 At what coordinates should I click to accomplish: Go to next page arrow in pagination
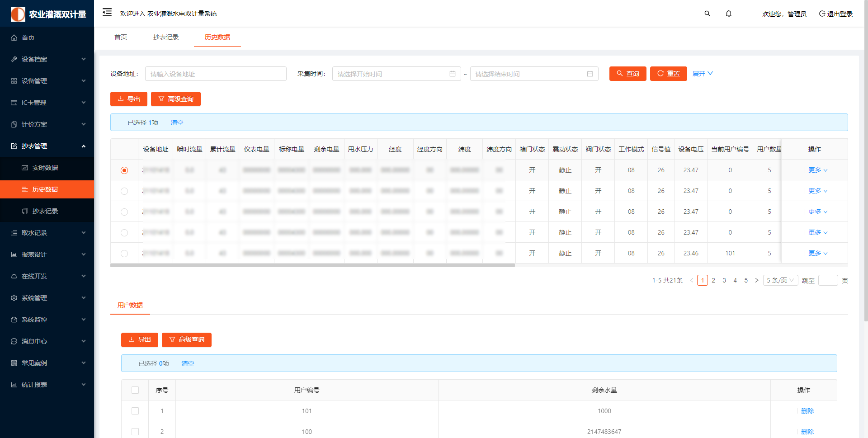point(757,280)
